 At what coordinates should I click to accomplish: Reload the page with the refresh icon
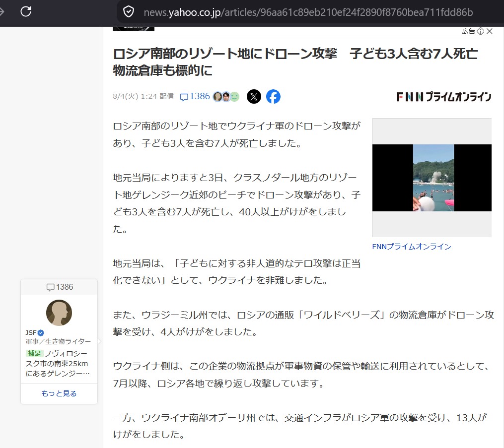tap(26, 11)
